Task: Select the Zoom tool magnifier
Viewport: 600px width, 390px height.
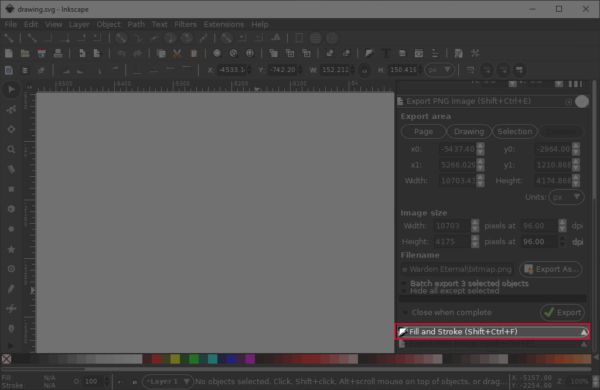Action: point(11,149)
